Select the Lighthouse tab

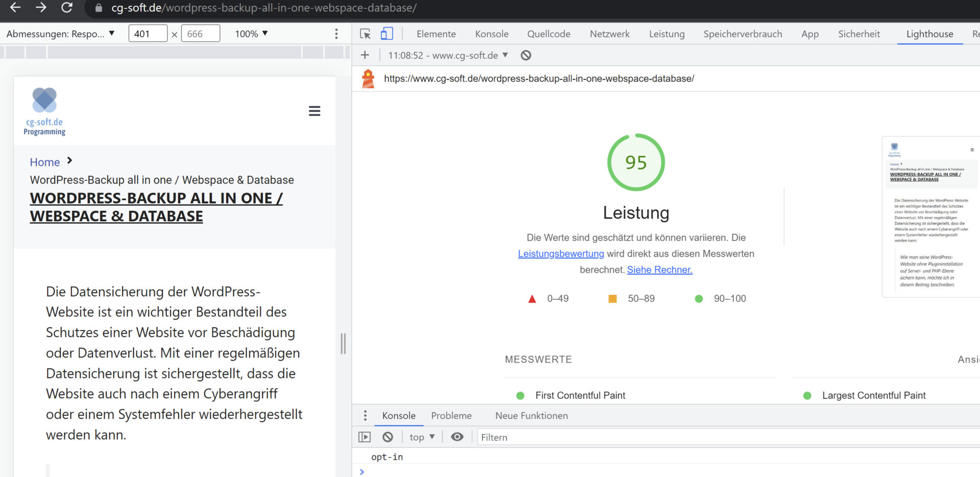tap(929, 34)
